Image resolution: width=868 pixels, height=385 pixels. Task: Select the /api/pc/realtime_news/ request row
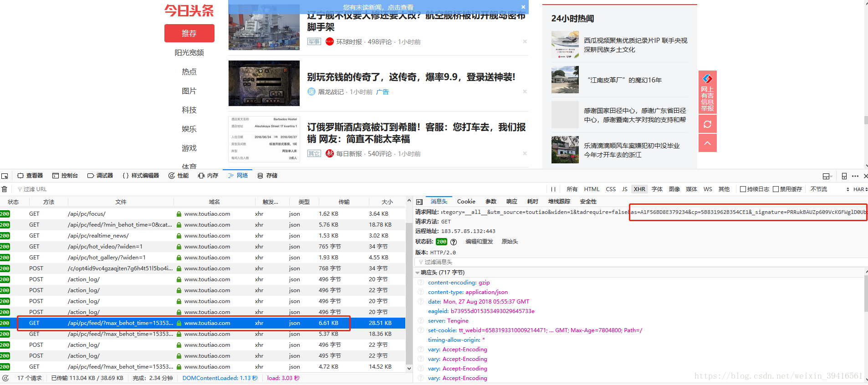[x=203, y=236]
